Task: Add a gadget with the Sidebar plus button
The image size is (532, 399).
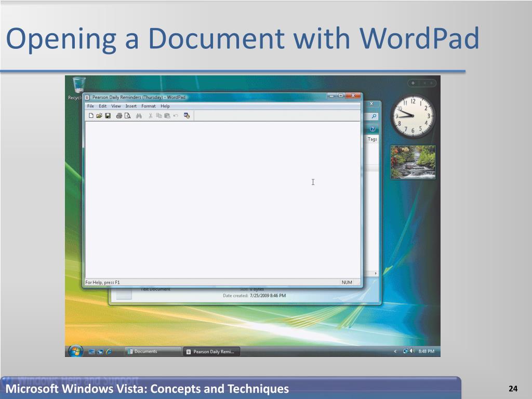Action: tap(413, 83)
